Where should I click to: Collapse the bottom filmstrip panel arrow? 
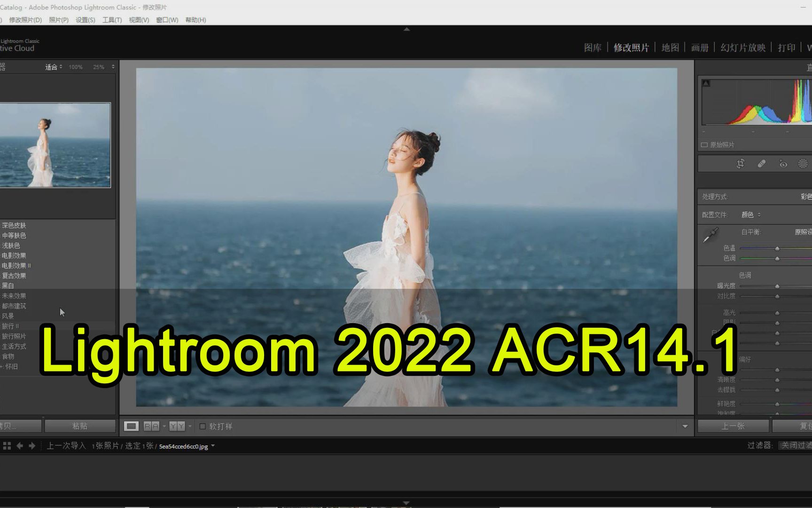[406, 503]
